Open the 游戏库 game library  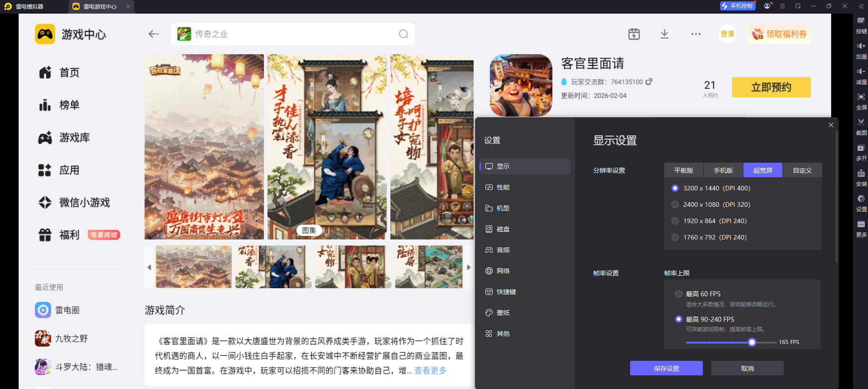64,138
